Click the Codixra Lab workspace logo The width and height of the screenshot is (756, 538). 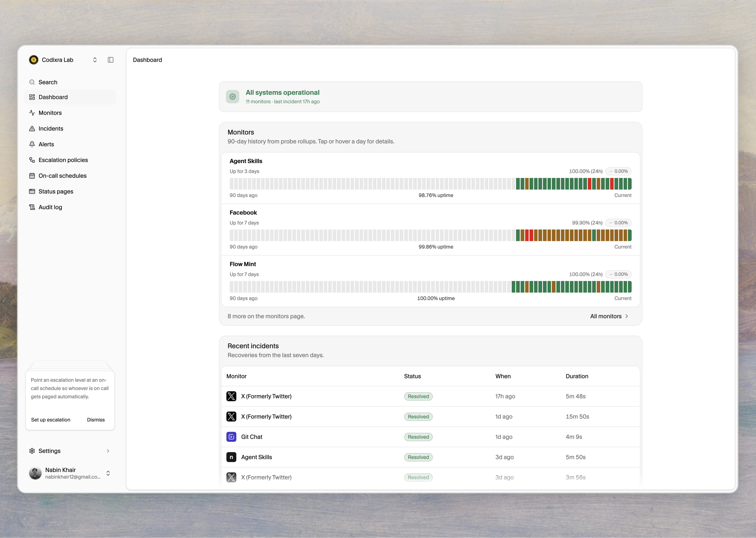[33, 60]
